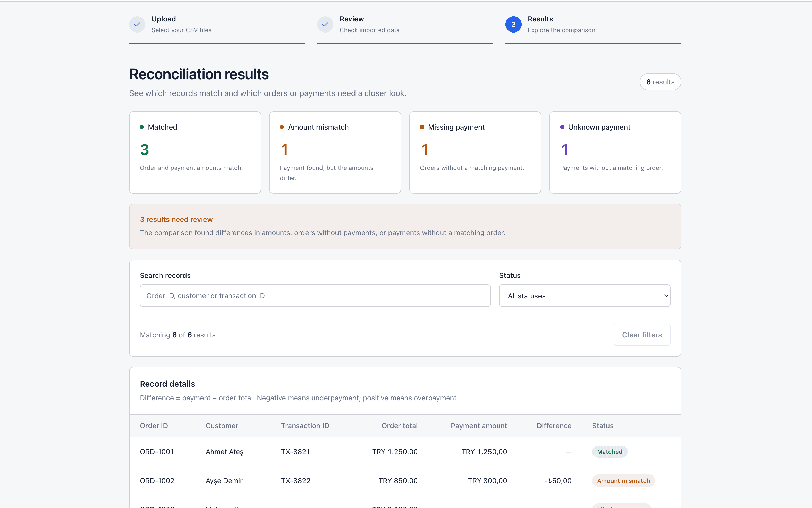
Task: Click the Customer column header
Action: click(222, 426)
